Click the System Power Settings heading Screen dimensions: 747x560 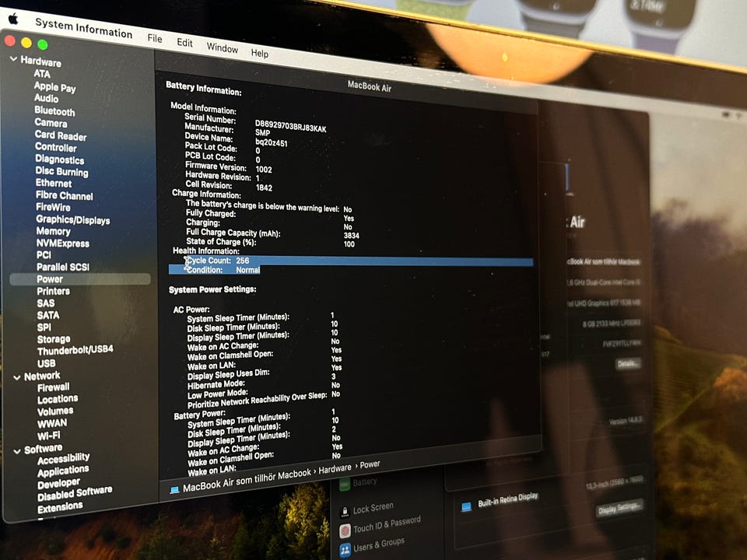212,289
